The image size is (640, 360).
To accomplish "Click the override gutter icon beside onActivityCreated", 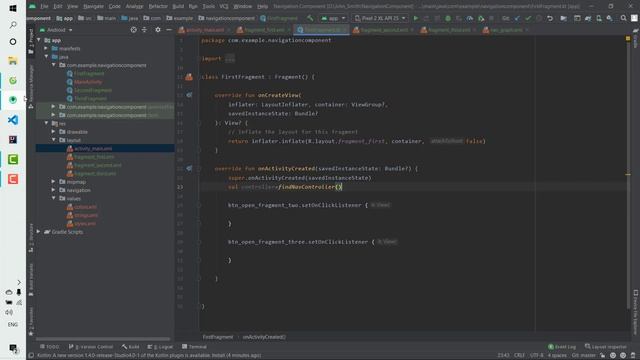I will pyautogui.click(x=189, y=168).
